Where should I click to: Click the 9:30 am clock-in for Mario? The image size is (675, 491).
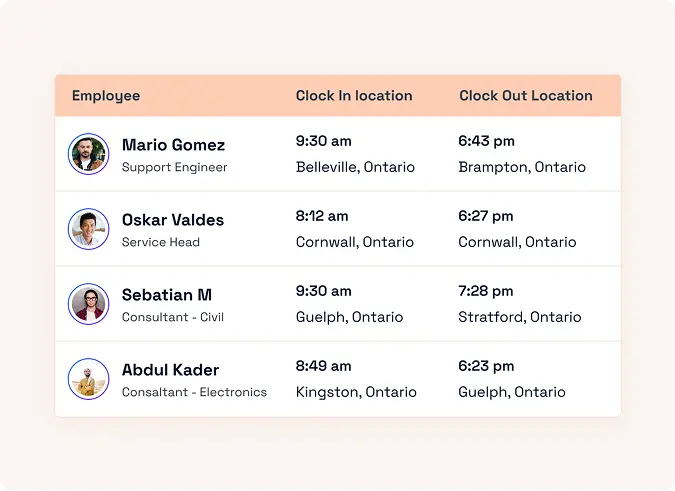(x=324, y=141)
